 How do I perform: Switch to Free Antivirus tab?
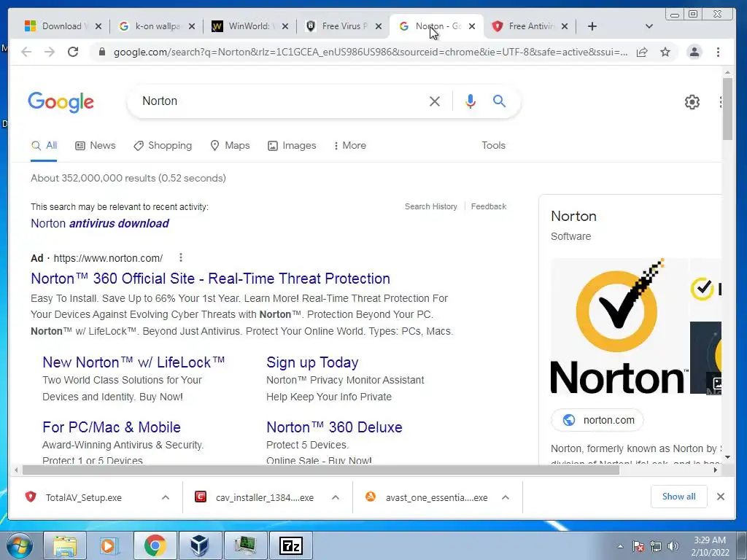(x=529, y=26)
